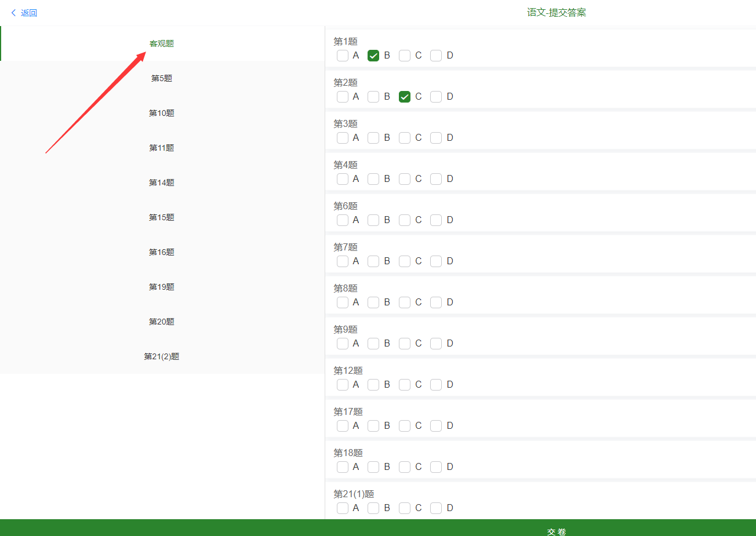The height and width of the screenshot is (536, 756).
Task: Select option D for 第4题
Action: [x=436, y=179]
